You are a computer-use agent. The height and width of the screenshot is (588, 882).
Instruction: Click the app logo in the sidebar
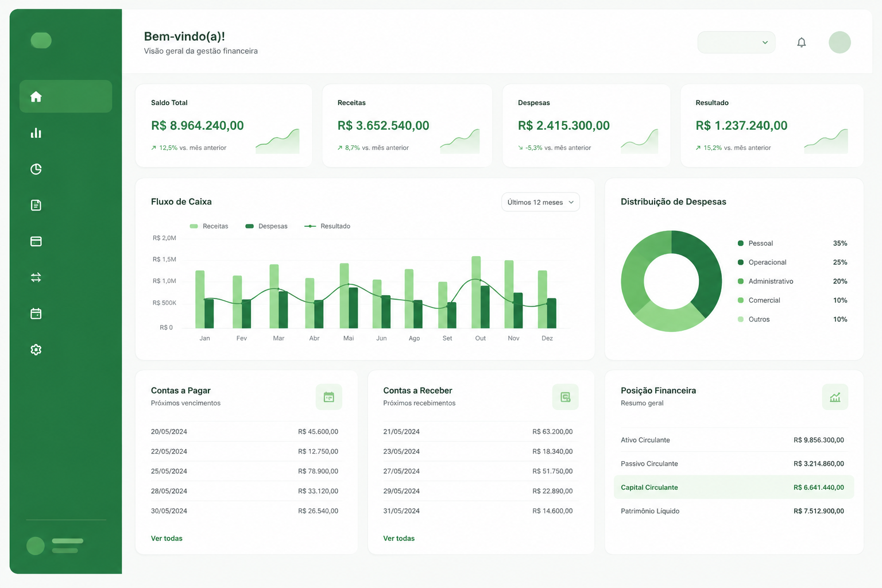(x=41, y=40)
